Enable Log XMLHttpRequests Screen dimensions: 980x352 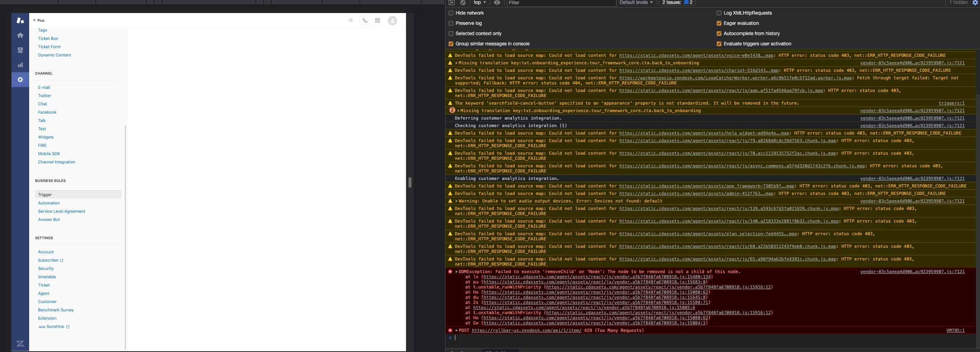[x=719, y=13]
